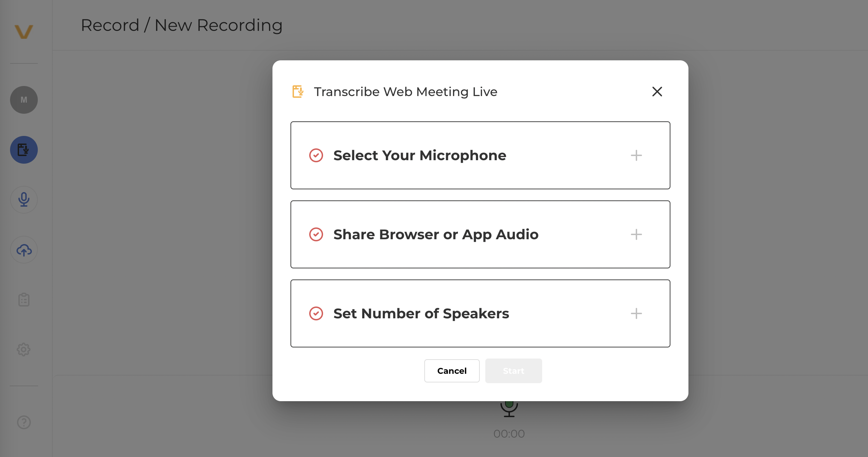Click the Record / New Recording breadcrumb title
Screen dimensions: 868x457
click(x=181, y=25)
